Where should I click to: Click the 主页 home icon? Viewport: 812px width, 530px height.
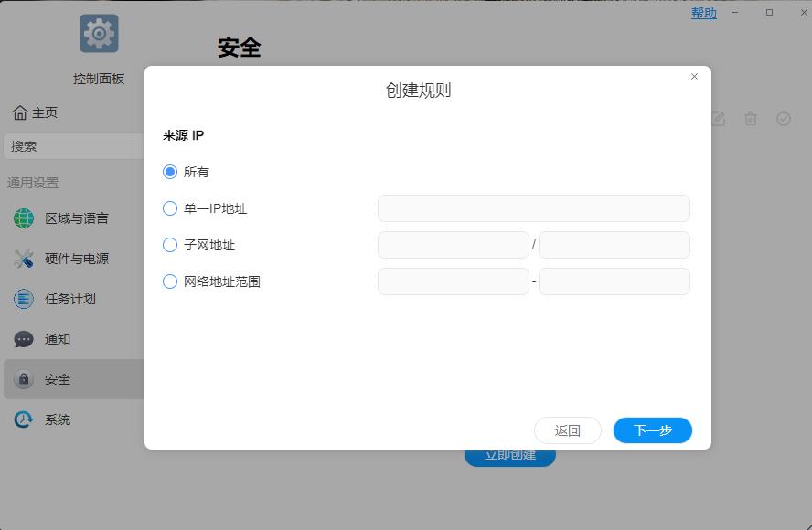[20, 112]
